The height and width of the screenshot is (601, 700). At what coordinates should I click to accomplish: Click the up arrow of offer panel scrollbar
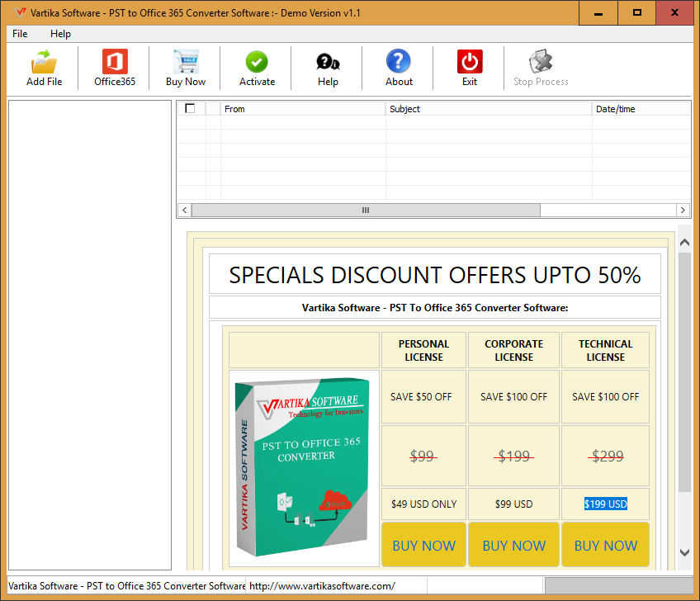(x=684, y=243)
